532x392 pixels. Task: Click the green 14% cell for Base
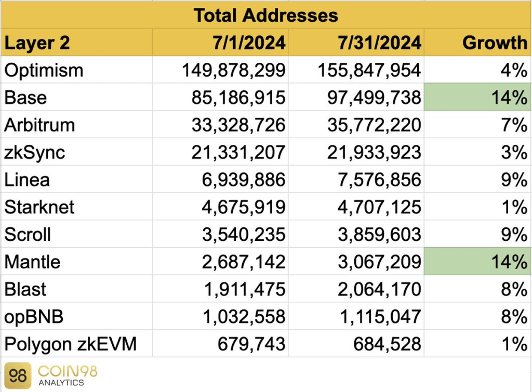click(478, 97)
